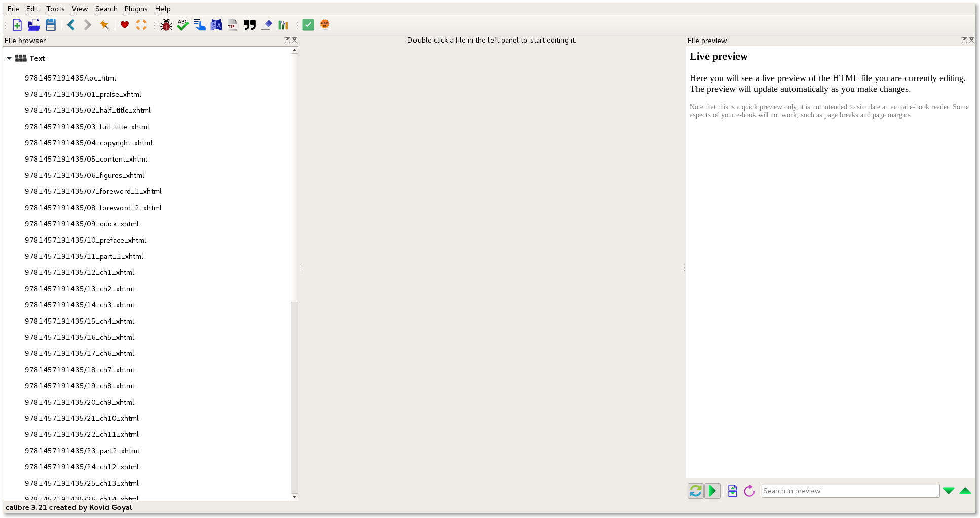Click the purple refresh preview icon
Image resolution: width=980 pixels, height=518 pixels.
coord(749,491)
